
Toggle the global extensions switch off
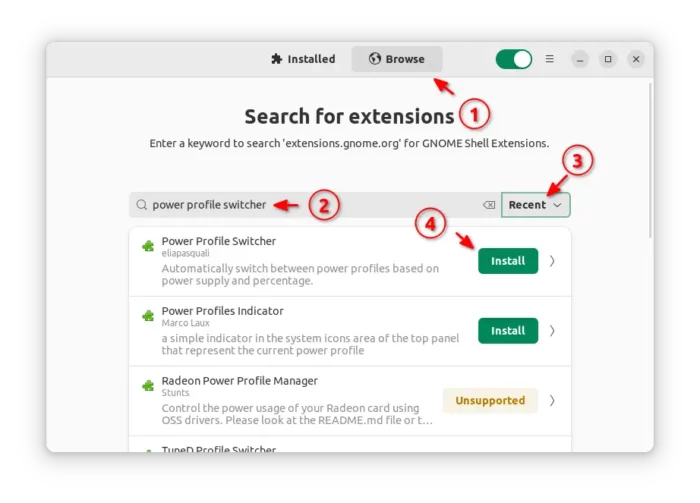[513, 59]
